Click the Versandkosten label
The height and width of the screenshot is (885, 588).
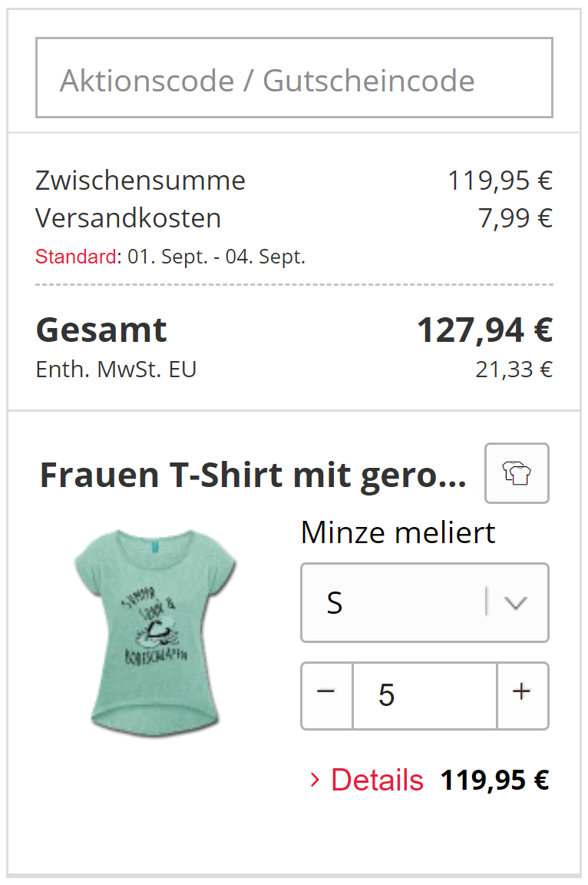point(128,218)
